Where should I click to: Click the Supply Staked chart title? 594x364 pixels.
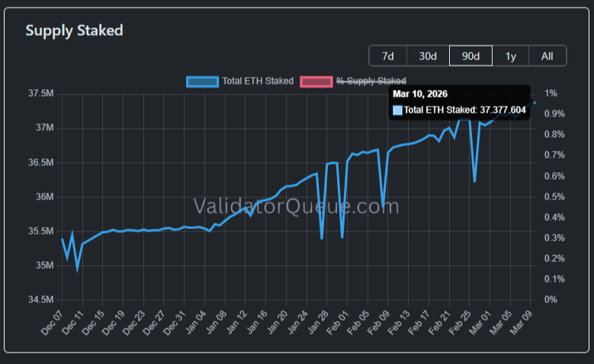point(74,30)
